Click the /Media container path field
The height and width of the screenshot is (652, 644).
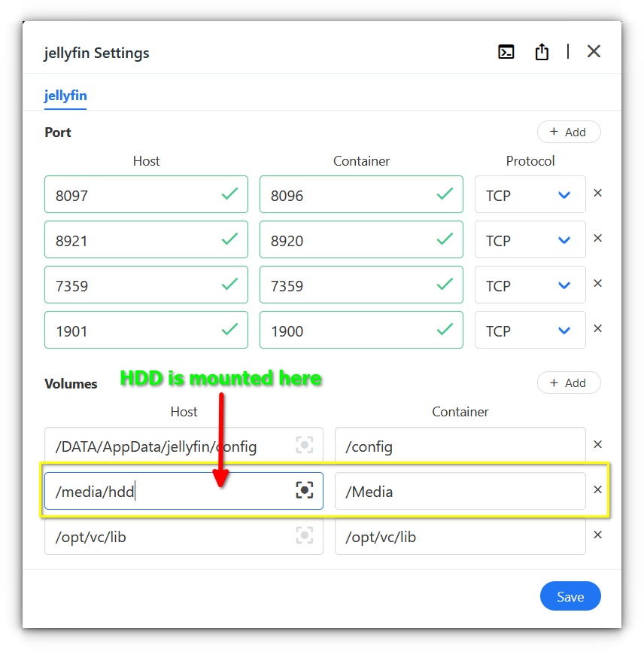coord(460,490)
